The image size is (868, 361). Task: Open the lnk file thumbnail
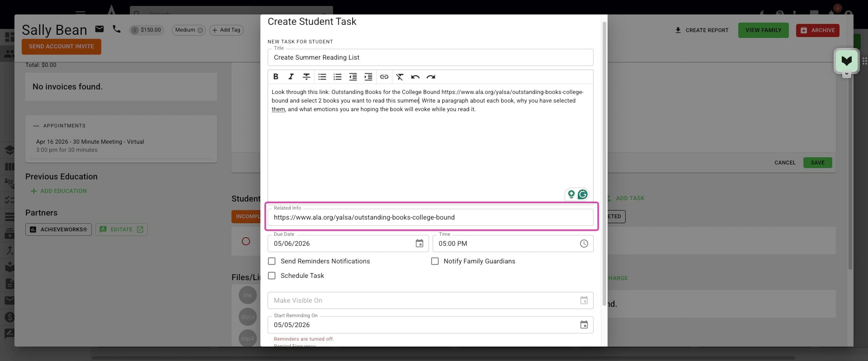(x=248, y=295)
